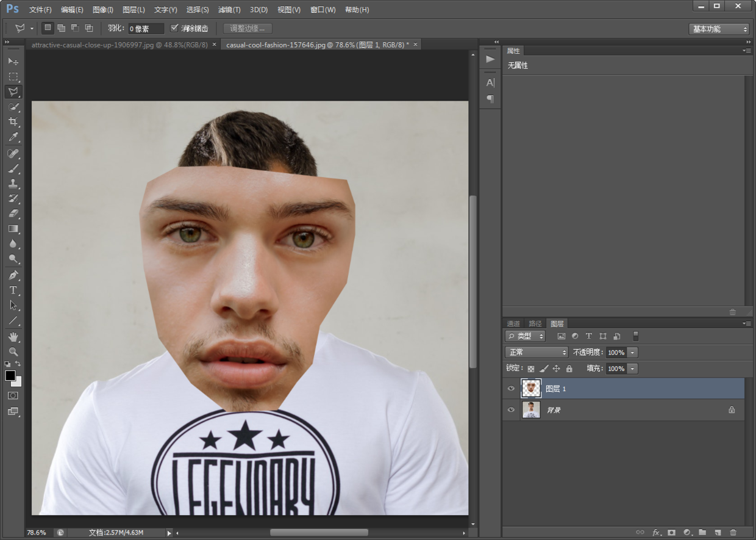Screen dimensions: 756x540
Task: Click the 羽化 feather input field
Action: (x=146, y=29)
